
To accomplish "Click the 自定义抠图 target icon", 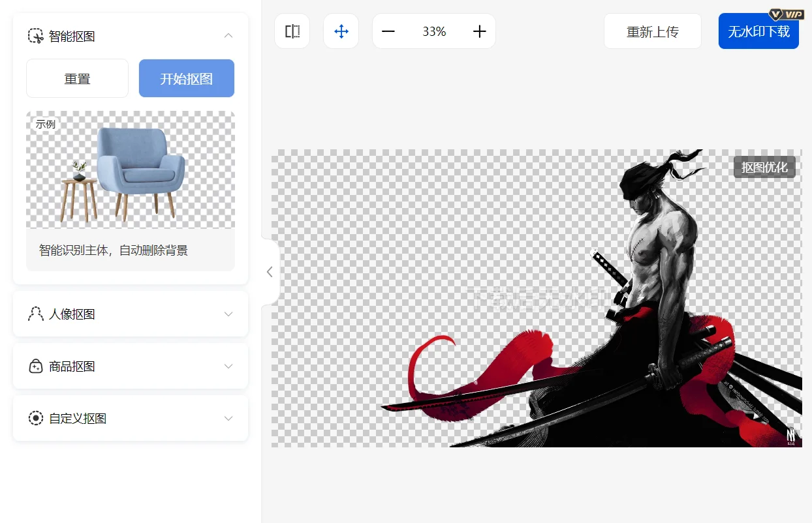I will click(35, 418).
